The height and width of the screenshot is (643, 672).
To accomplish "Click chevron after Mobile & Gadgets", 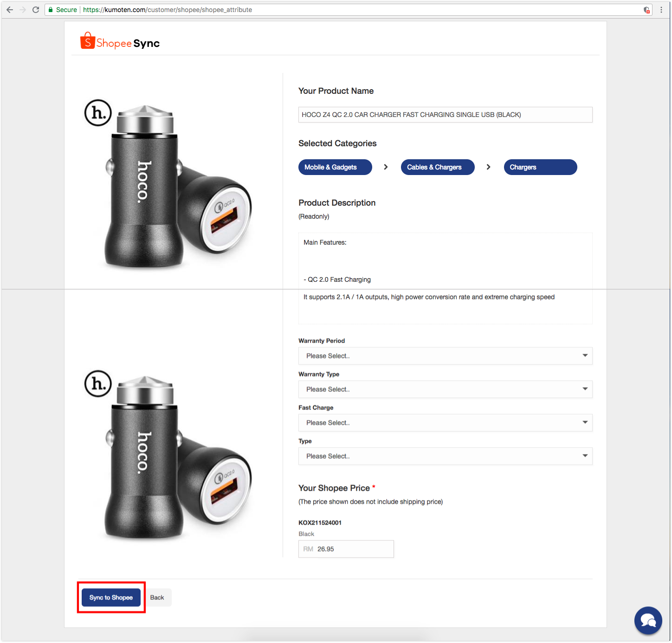I will 386,167.
